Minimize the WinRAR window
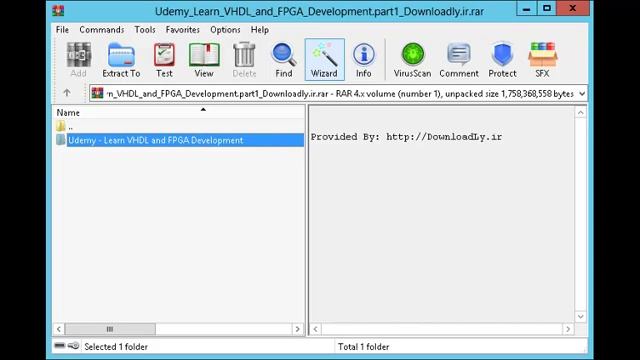Screen dimensions: 640x360 pos(527,9)
